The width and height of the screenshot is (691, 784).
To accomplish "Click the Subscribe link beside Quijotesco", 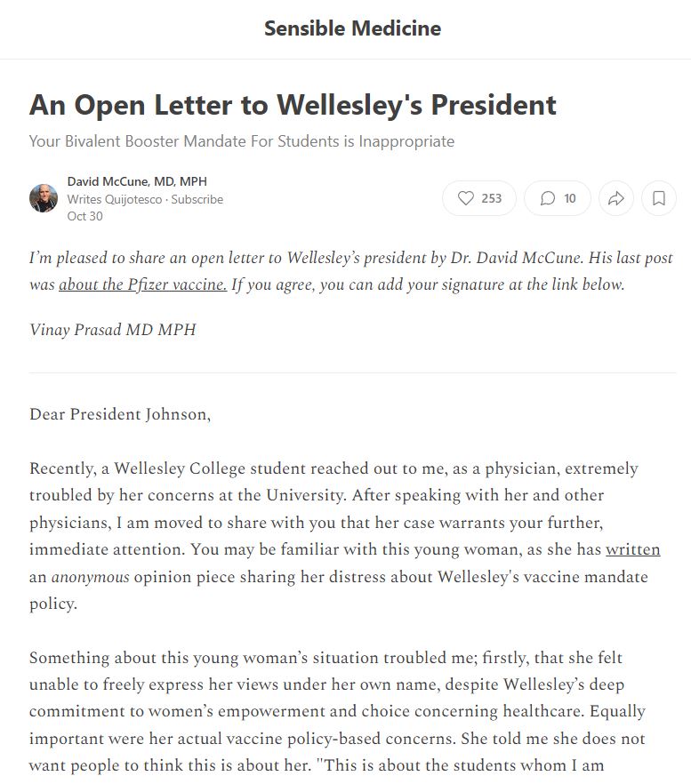I will (197, 199).
